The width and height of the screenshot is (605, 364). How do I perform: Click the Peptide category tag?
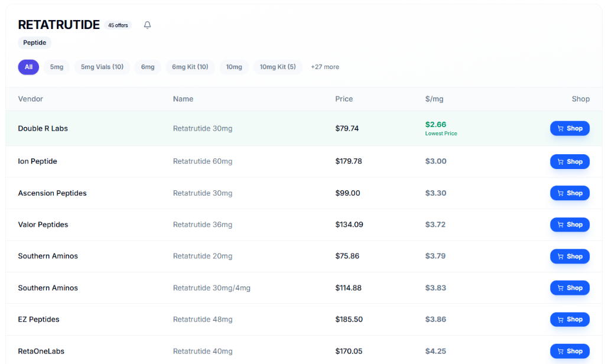coord(35,43)
